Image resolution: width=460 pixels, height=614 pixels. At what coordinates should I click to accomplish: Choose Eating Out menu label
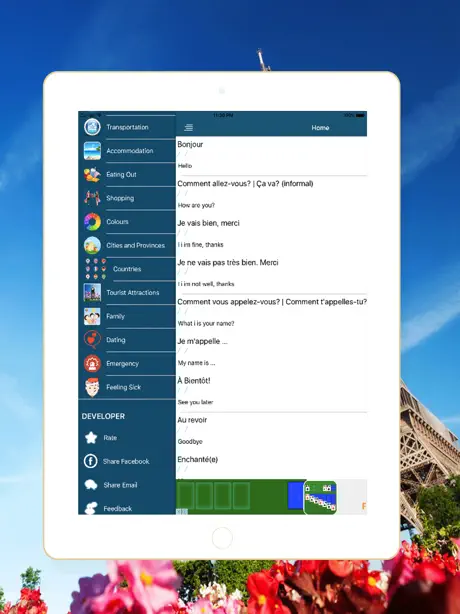coord(121,175)
